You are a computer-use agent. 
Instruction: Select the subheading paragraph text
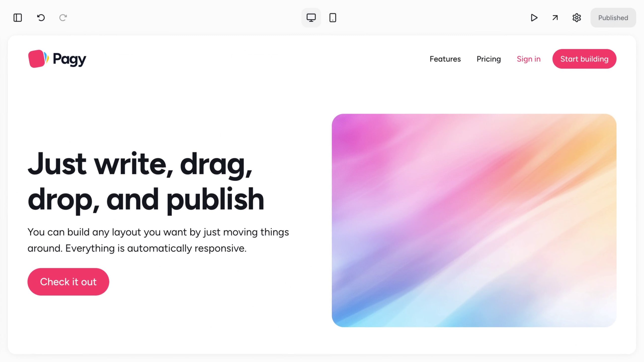(158, 240)
